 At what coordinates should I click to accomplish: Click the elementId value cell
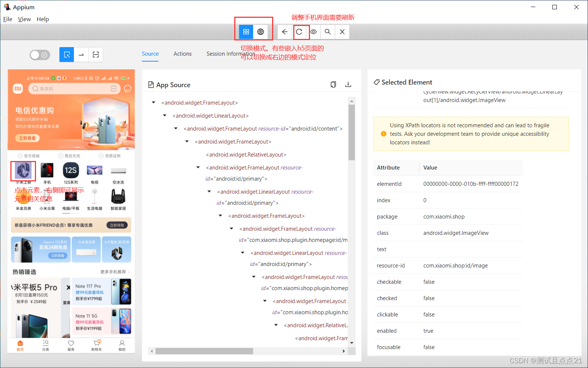(x=471, y=184)
